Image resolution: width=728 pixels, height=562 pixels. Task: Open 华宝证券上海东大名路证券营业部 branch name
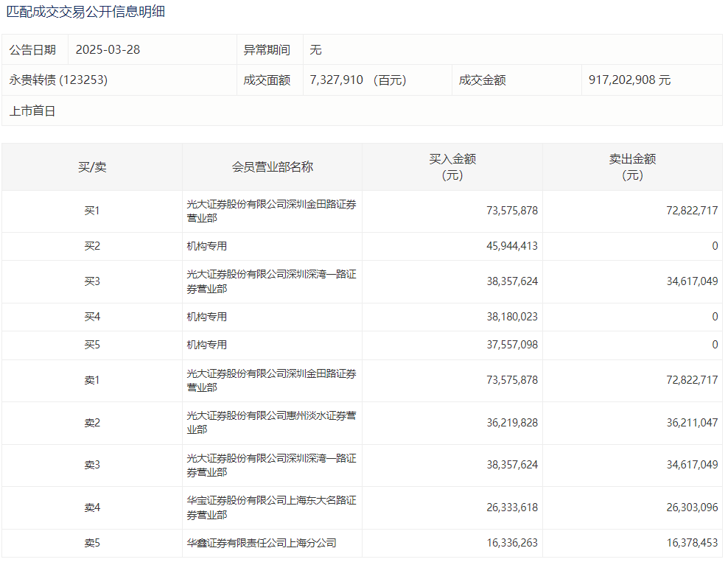[x=271, y=507]
